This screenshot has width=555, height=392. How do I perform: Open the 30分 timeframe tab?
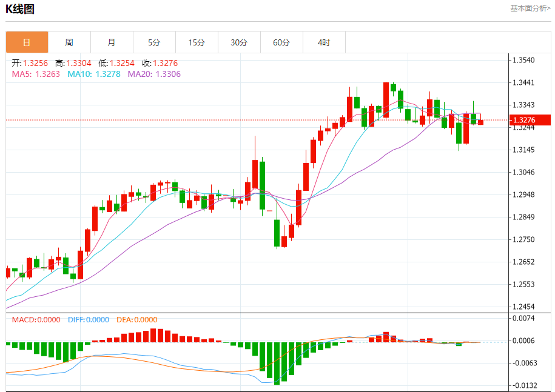(x=239, y=42)
